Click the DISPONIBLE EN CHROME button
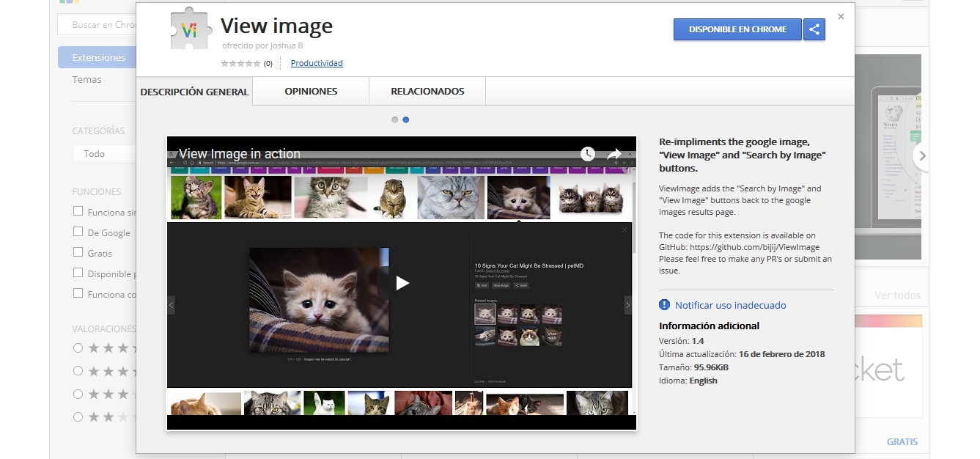980x459 pixels. (737, 29)
